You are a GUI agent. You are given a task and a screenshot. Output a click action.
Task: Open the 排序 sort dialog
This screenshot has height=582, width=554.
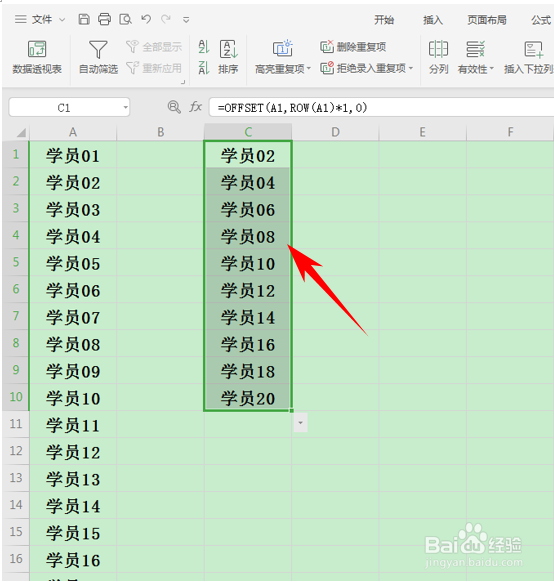coord(228,57)
